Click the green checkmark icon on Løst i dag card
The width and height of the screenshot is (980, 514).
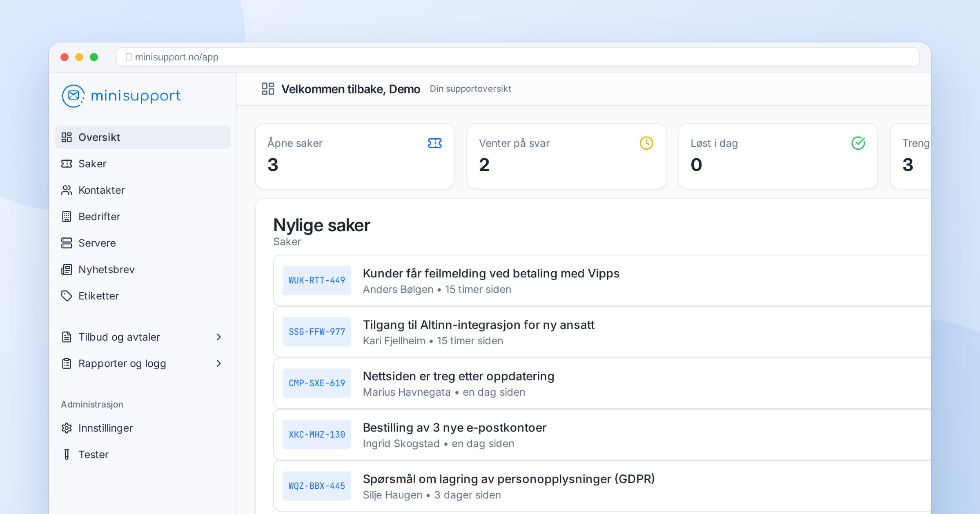point(858,143)
